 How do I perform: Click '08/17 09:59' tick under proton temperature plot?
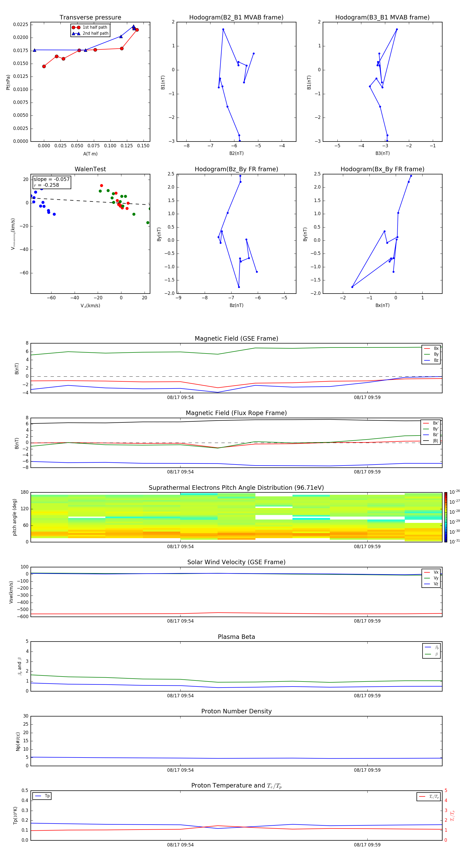(367, 845)
